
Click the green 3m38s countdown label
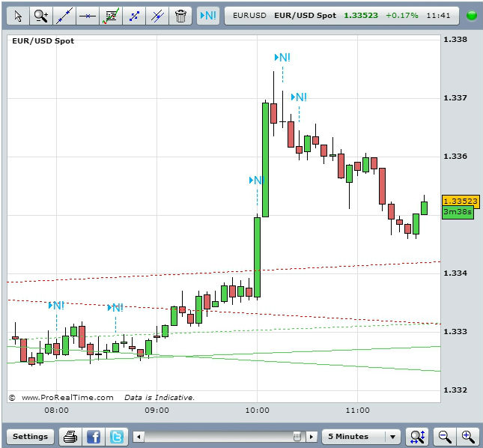click(458, 212)
